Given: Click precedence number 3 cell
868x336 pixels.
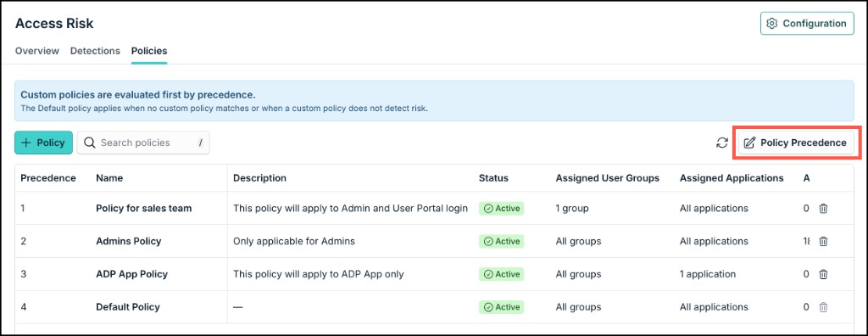Looking at the screenshot, I should pos(23,274).
